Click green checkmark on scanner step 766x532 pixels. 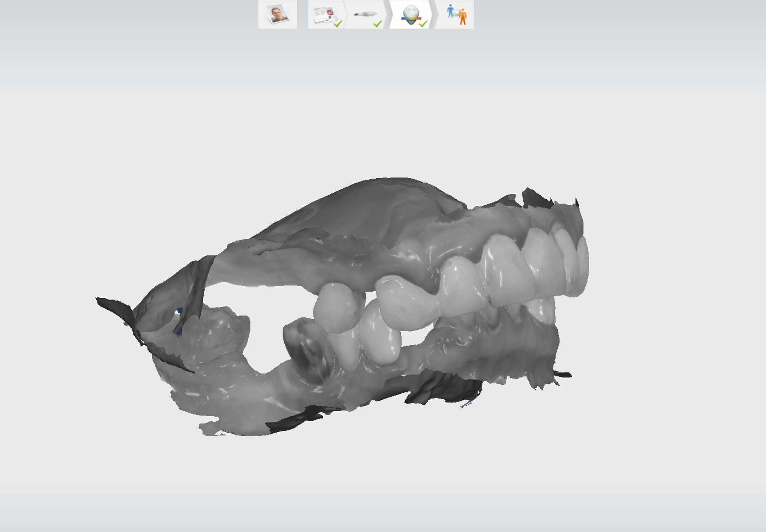point(378,24)
